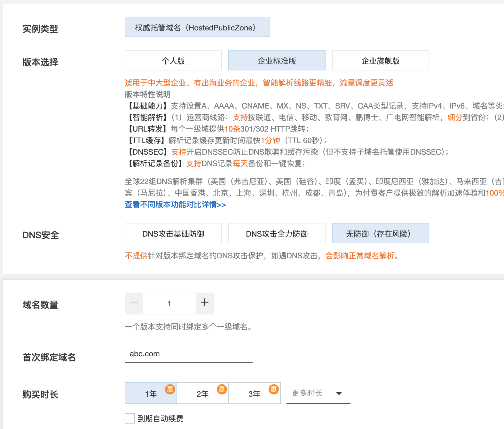Click the orange 适用于中大型企业 description text
Viewport: 504px width, 429px height.
[x=259, y=83]
